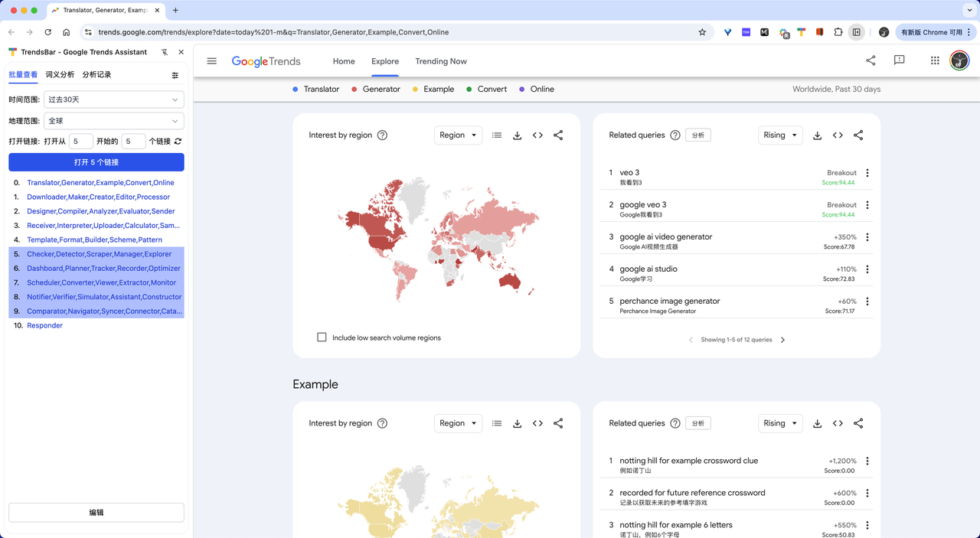Switch to the 分析记录 tab

point(96,74)
